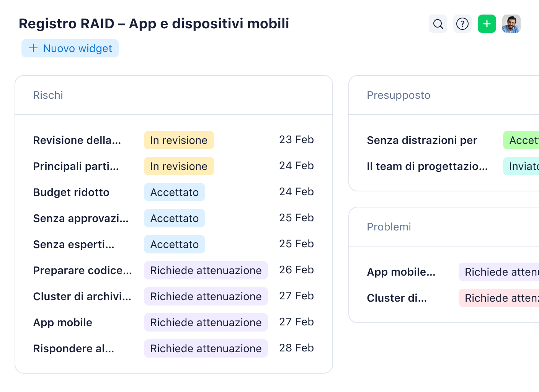Select the Cluster di archivi risk entry

pos(82,296)
